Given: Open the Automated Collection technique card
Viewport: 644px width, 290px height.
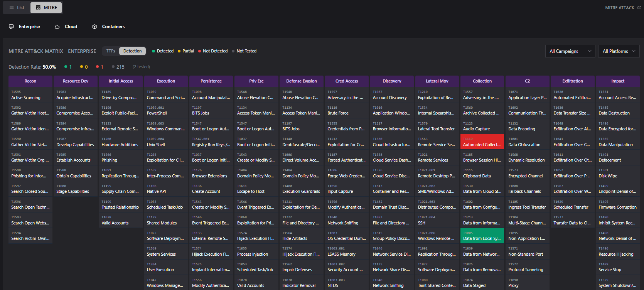Looking at the screenshot, I should click(x=482, y=142).
